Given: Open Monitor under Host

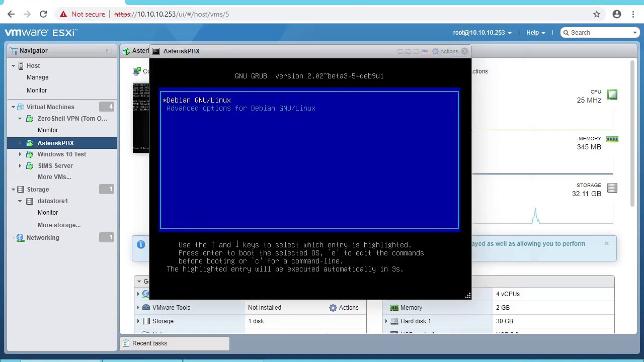Looking at the screenshot, I should pos(37,90).
